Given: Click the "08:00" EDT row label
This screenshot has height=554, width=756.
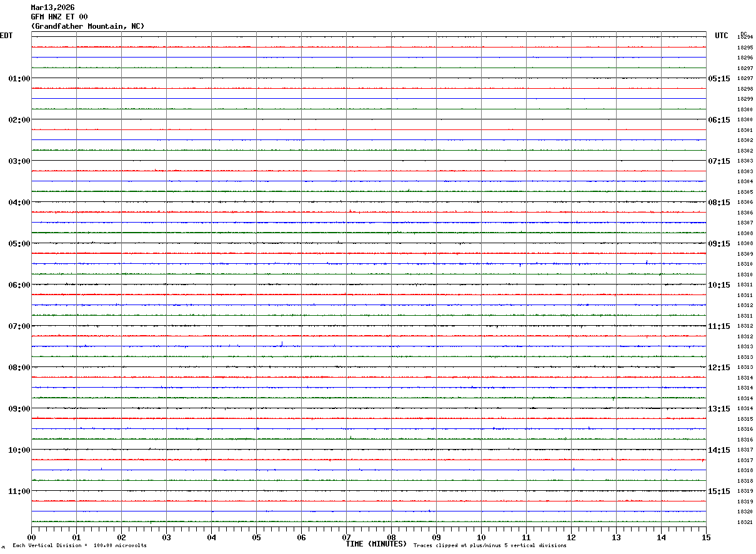Looking at the screenshot, I should tap(19, 368).
